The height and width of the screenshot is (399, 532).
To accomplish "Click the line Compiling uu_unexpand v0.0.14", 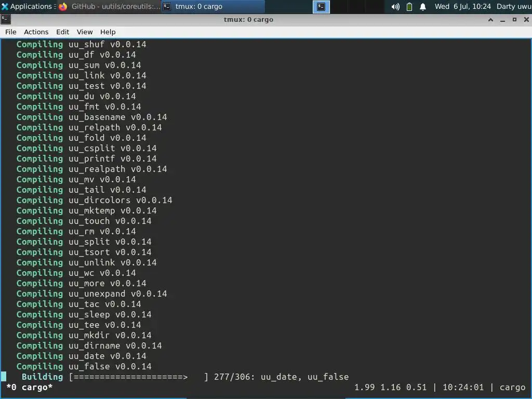I will [x=91, y=294].
